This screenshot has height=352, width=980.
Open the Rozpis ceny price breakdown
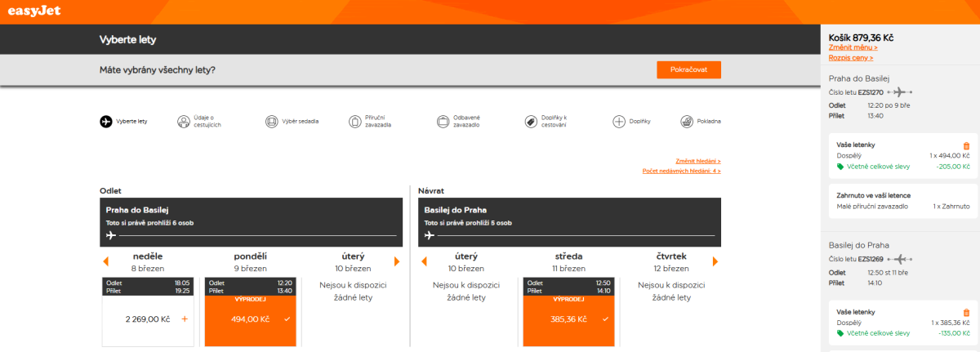(x=850, y=58)
